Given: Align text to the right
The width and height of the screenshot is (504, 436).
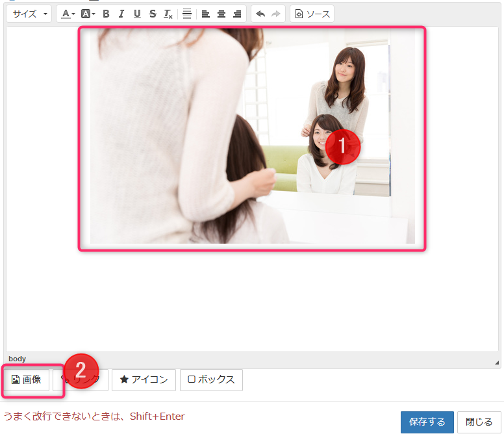Looking at the screenshot, I should pos(237,14).
